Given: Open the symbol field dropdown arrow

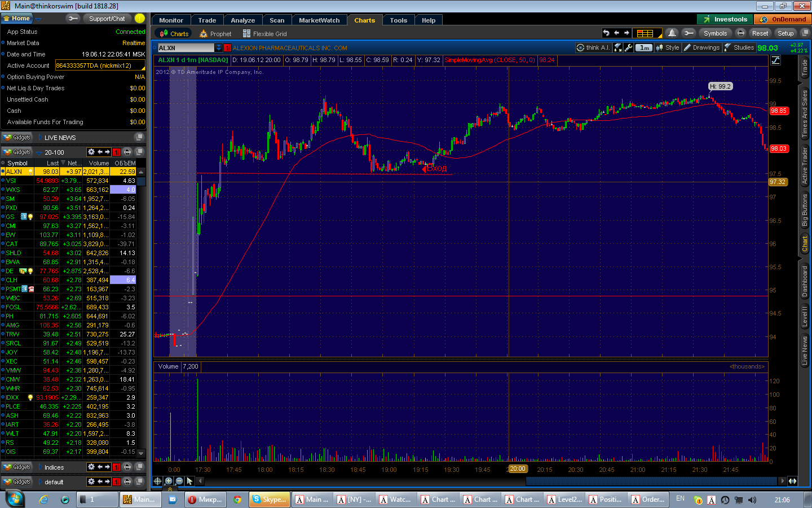Looking at the screenshot, I should tap(219, 48).
